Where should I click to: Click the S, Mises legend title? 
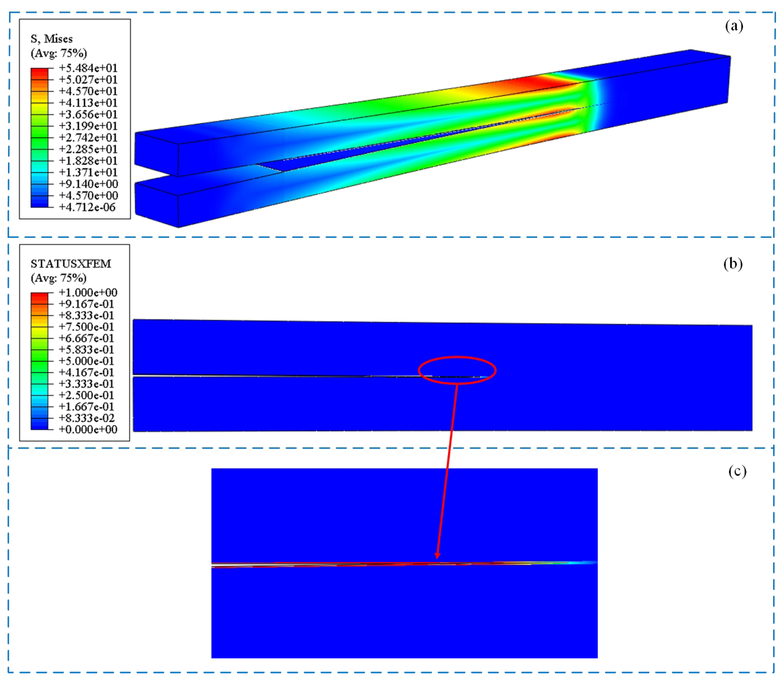pos(51,39)
